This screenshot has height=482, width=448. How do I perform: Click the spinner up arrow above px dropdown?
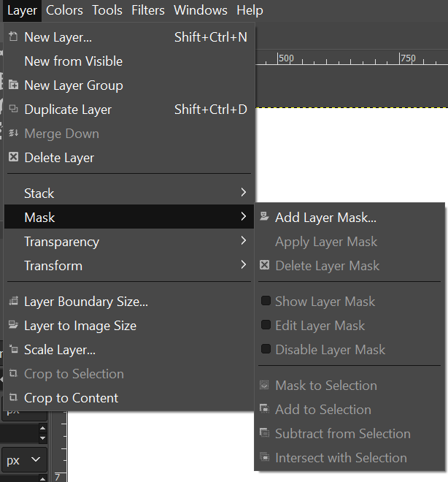42,428
